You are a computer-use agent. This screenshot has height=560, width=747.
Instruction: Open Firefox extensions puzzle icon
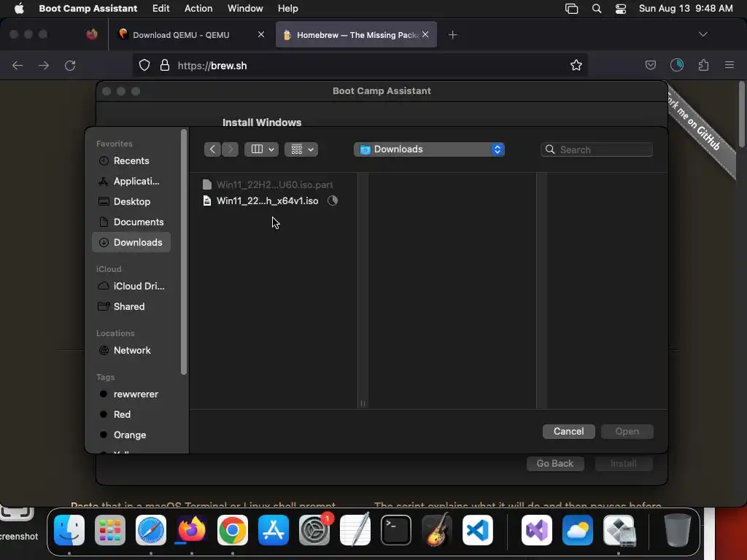coord(704,65)
